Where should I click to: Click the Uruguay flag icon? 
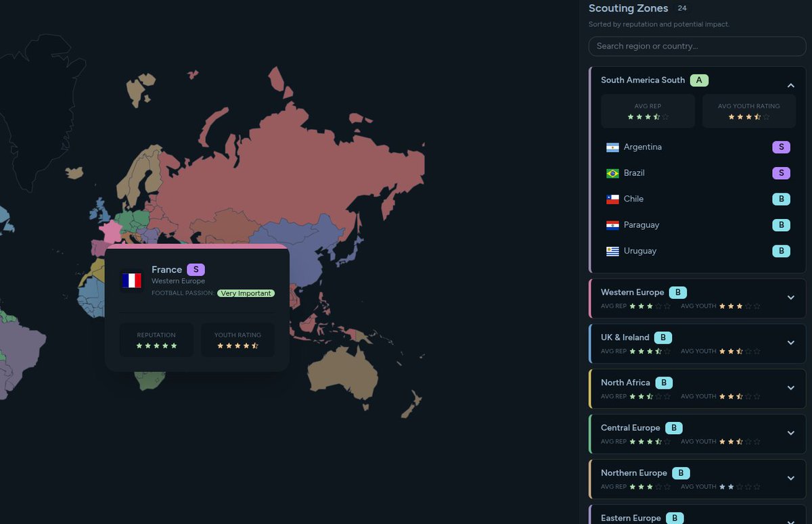(612, 251)
